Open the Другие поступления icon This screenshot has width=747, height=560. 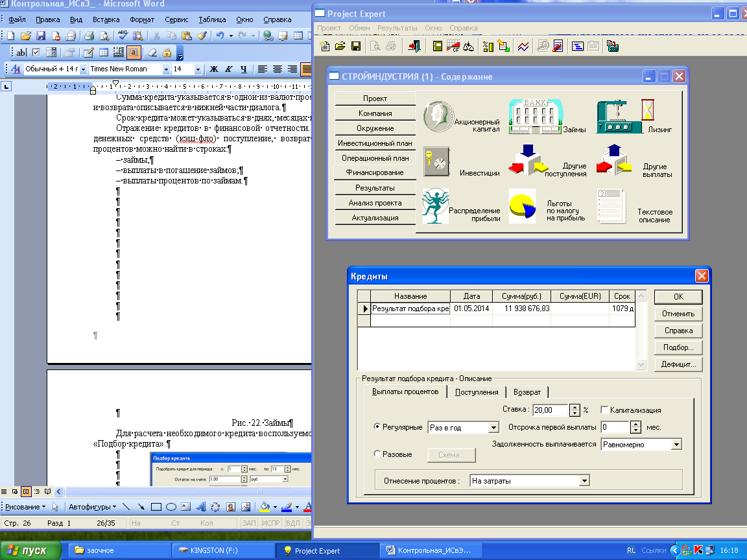click(528, 161)
